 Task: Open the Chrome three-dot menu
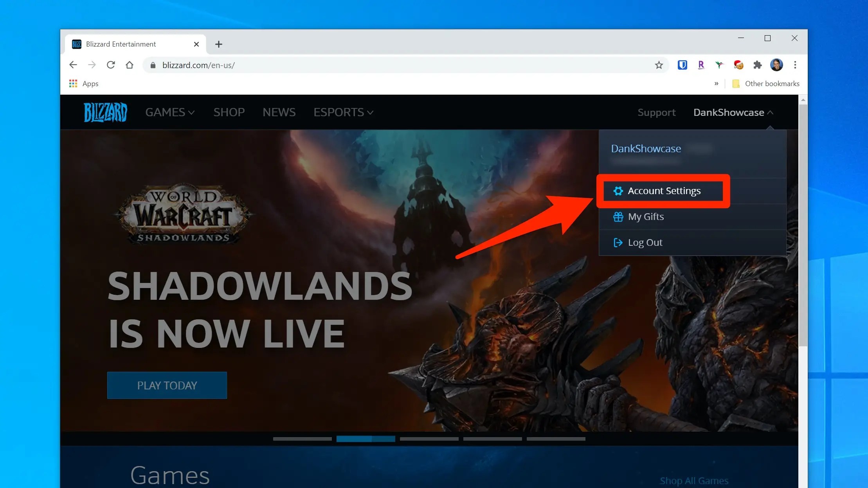(x=795, y=65)
